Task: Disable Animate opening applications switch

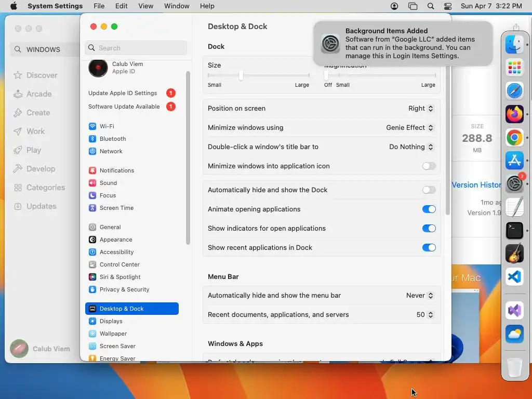Action: coord(429,209)
